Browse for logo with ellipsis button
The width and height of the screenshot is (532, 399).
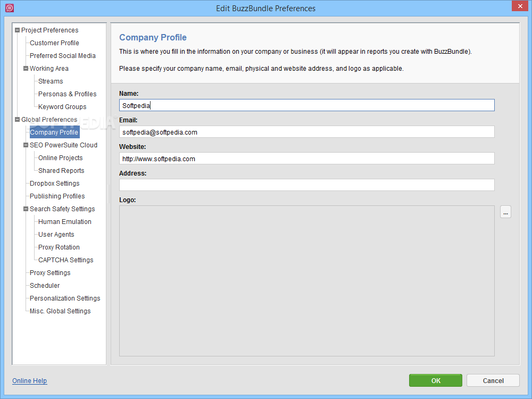click(505, 212)
